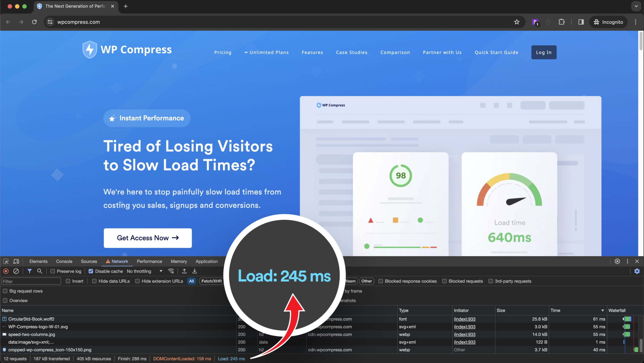Viewport: 644px width, 363px height.
Task: Check the Blocked requests checkbox
Action: (x=445, y=281)
